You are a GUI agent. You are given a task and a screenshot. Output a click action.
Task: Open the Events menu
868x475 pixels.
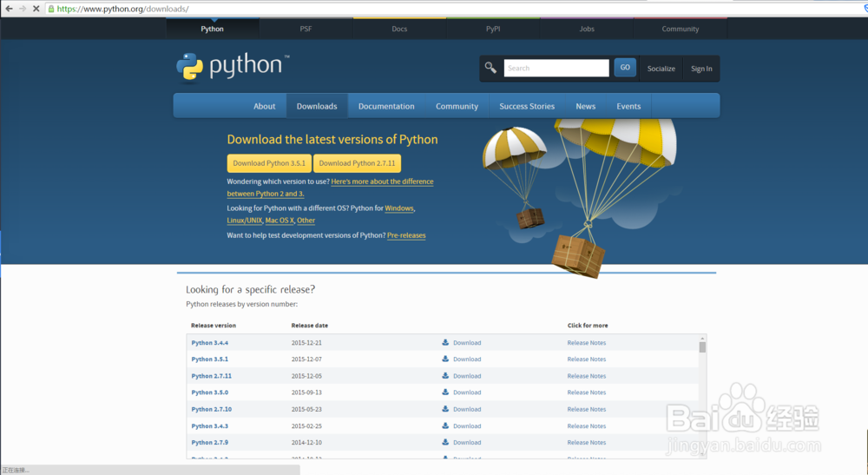(x=628, y=106)
